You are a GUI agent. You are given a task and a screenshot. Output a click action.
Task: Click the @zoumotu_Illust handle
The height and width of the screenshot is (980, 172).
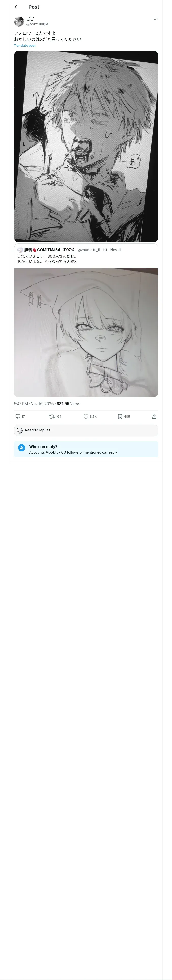92,250
